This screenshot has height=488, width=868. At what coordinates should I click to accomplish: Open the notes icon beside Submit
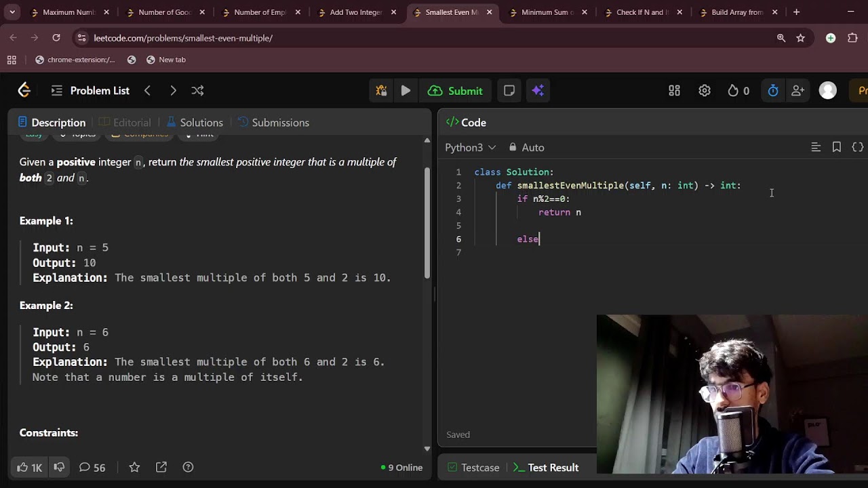point(509,91)
